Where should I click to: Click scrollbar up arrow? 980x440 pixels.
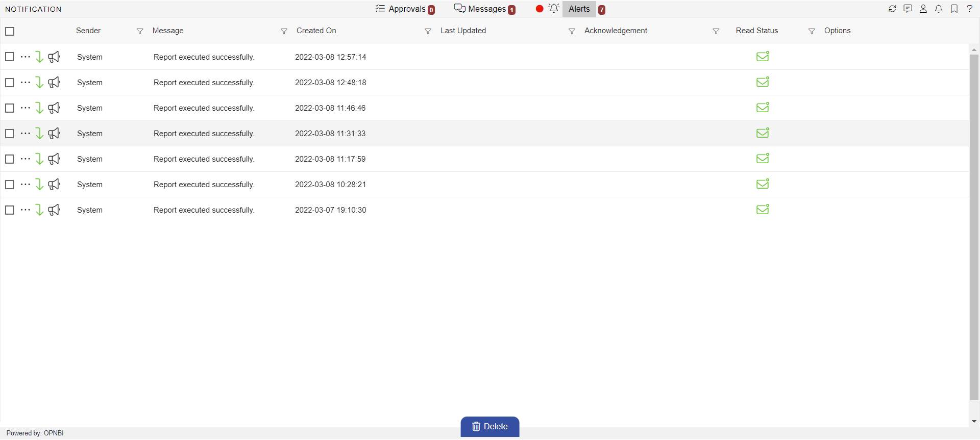click(x=974, y=49)
